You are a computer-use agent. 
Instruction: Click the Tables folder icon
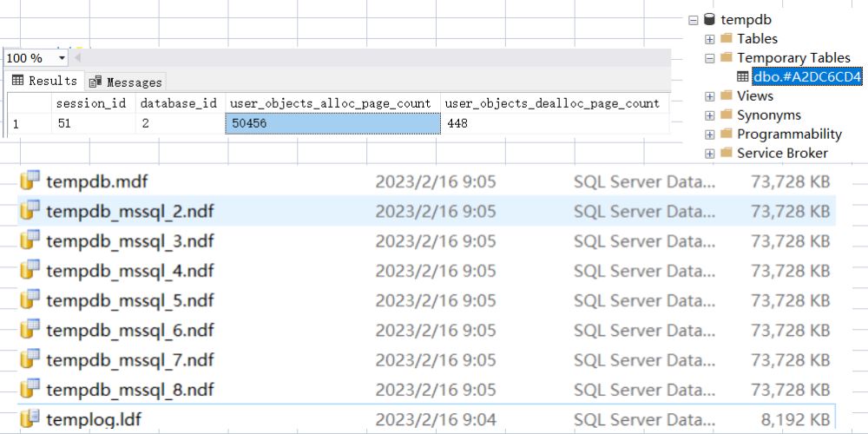[x=726, y=38]
